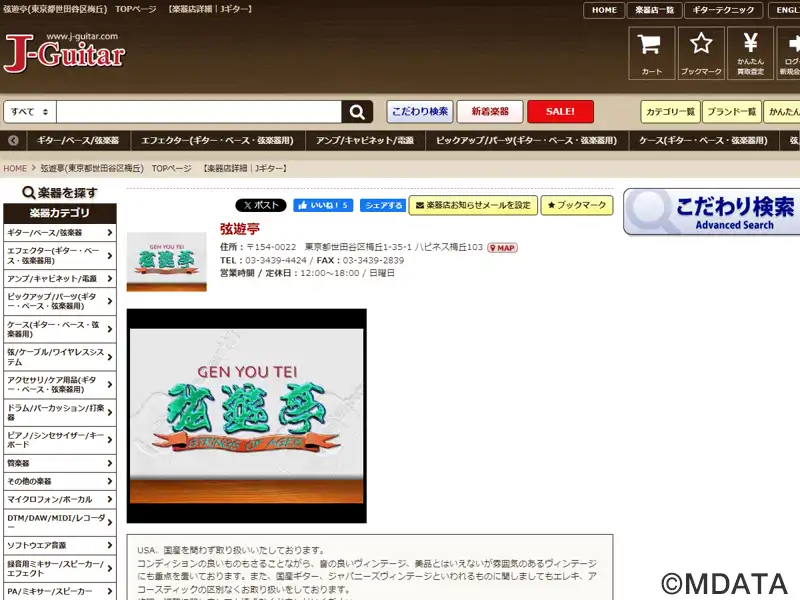
Task: Select エフェクター nav bar item
Action: tap(217, 140)
